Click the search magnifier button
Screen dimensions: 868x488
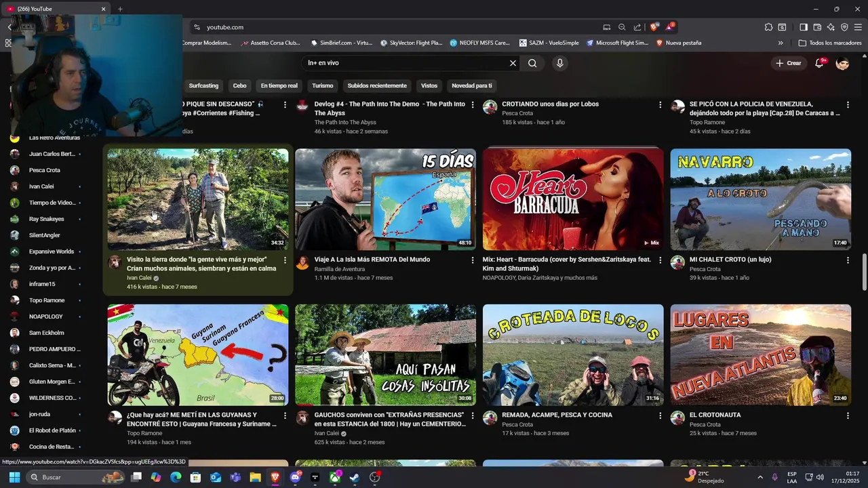click(x=532, y=63)
